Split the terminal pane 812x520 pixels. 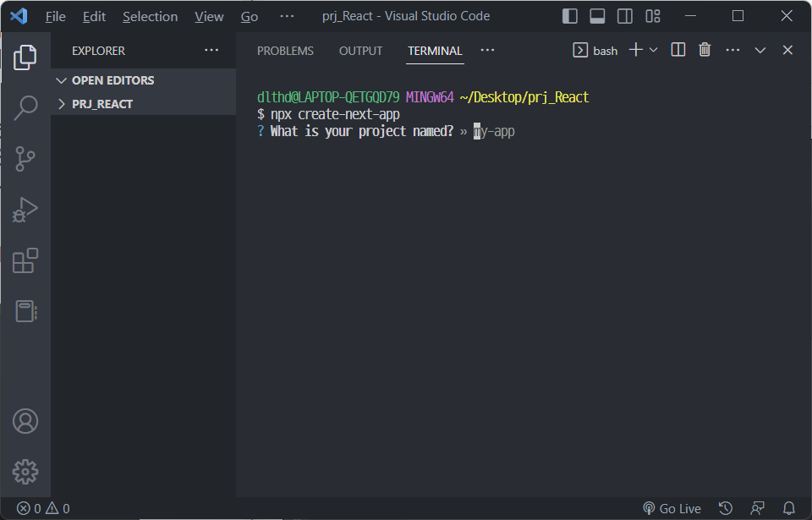(678, 50)
